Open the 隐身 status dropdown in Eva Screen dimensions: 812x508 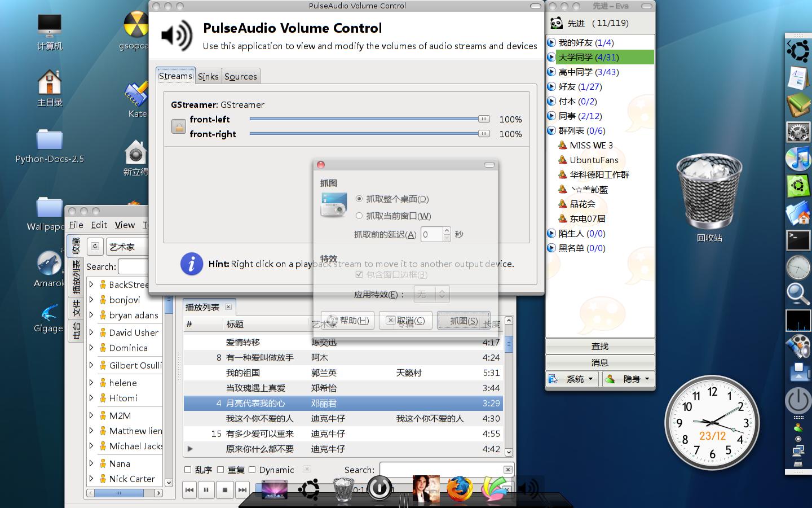point(628,379)
